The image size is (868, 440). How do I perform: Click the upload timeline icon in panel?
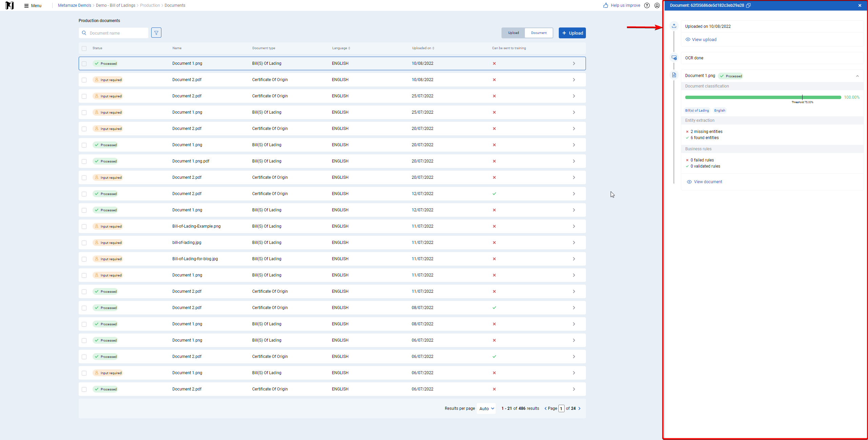[674, 26]
